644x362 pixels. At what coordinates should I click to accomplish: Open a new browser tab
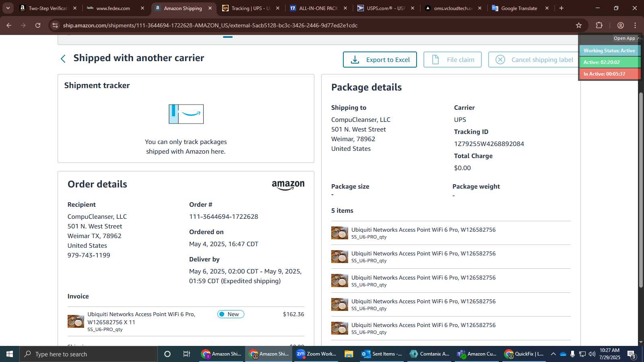(x=561, y=8)
